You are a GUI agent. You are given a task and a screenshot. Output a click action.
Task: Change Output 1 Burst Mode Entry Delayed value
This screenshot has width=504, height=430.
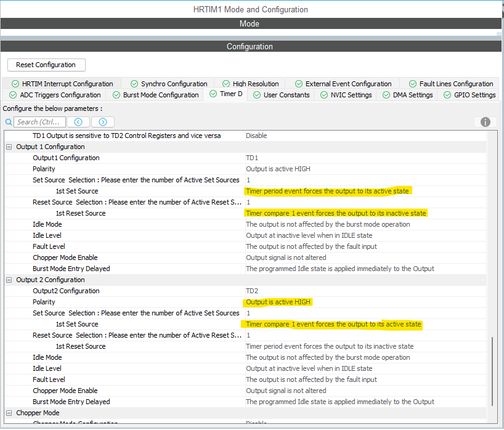pyautogui.click(x=366, y=269)
